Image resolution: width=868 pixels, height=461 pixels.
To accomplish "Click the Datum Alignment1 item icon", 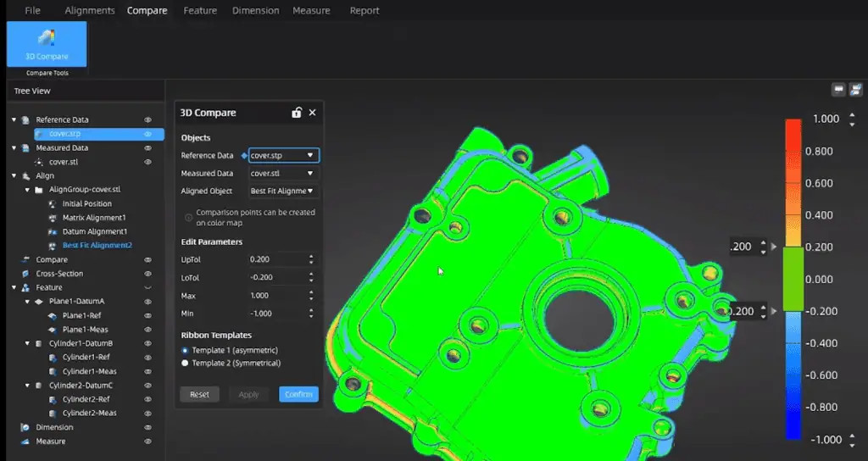I will [53, 231].
